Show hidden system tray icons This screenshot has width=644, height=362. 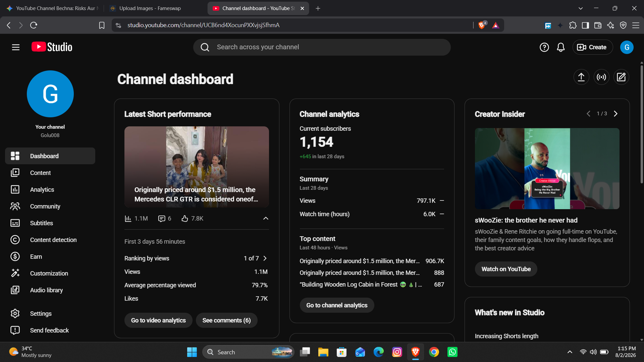pos(570,352)
